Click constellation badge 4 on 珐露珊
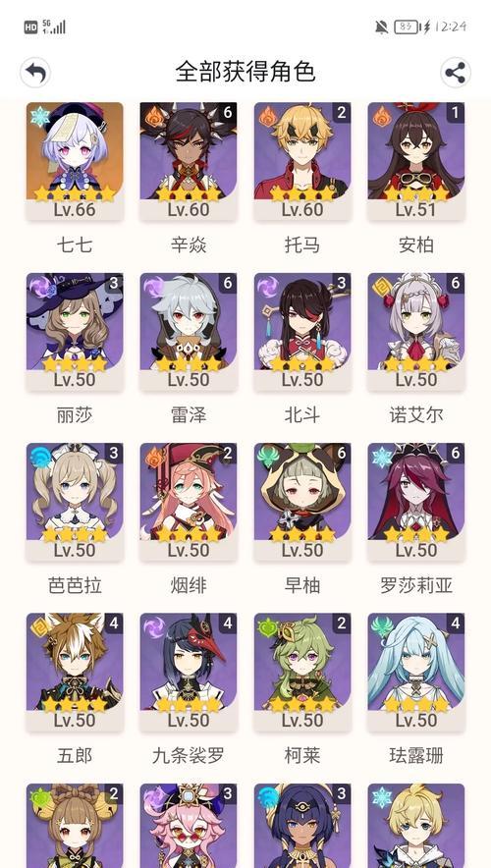This screenshot has width=491, height=868. (x=455, y=624)
